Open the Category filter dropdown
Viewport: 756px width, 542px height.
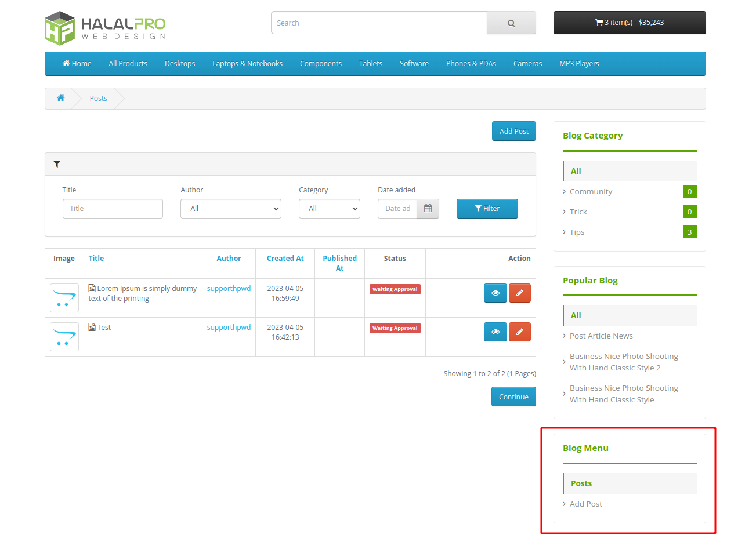tap(329, 209)
